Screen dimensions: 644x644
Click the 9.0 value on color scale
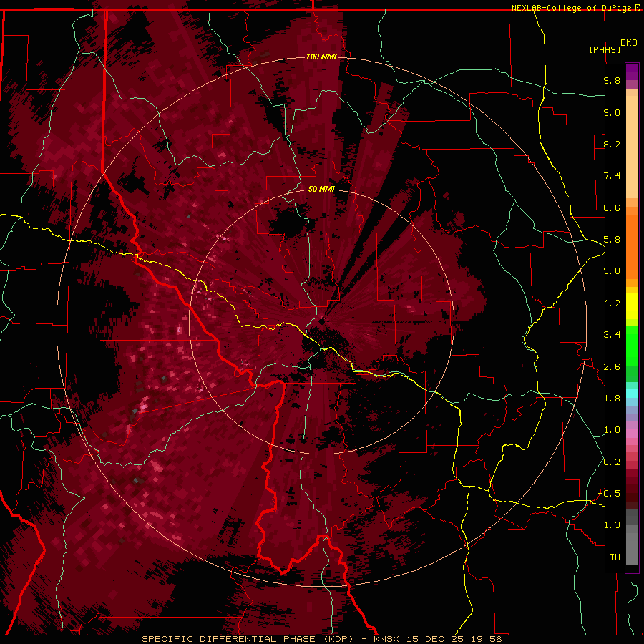click(612, 112)
